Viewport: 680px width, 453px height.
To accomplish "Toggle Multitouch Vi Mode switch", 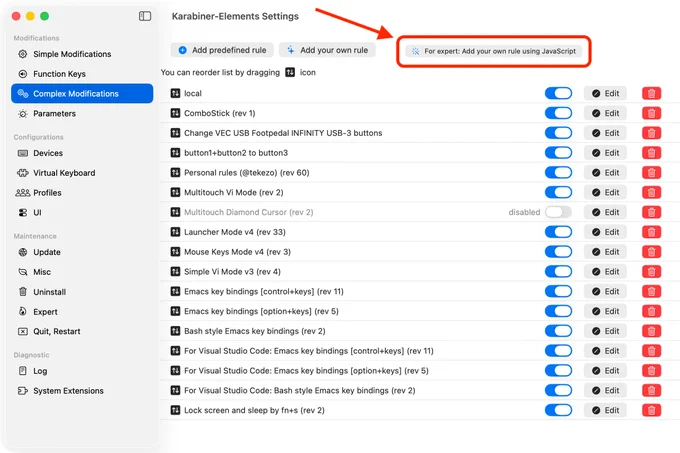I will (x=558, y=192).
